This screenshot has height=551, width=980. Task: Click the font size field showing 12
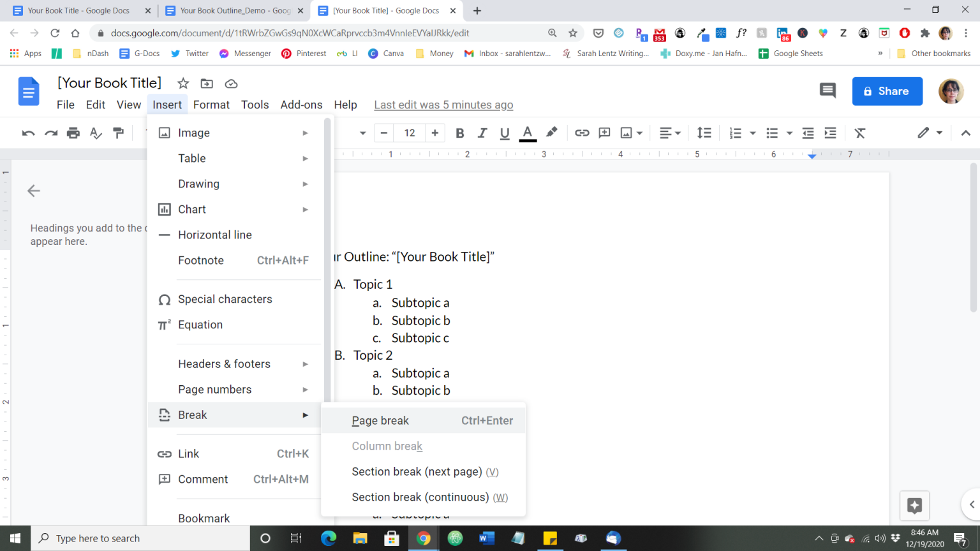tap(410, 133)
